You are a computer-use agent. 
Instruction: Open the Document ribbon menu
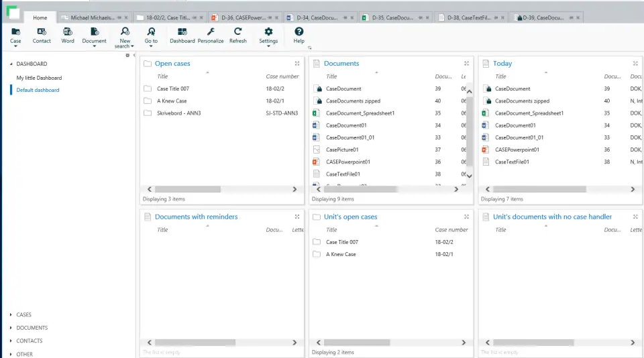[x=94, y=36]
